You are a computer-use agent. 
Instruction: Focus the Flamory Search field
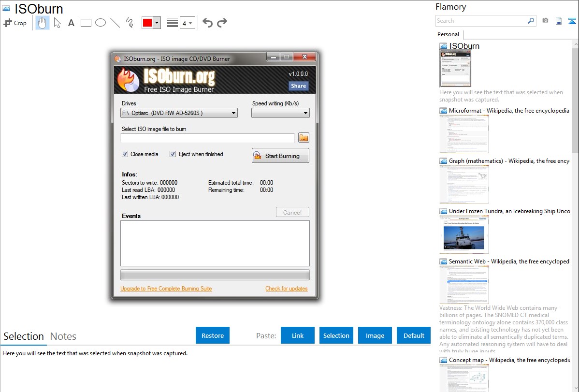click(x=481, y=21)
